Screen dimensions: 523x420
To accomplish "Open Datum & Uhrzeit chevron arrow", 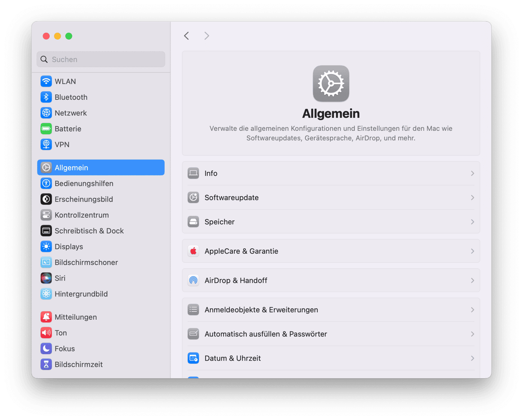I will point(472,358).
